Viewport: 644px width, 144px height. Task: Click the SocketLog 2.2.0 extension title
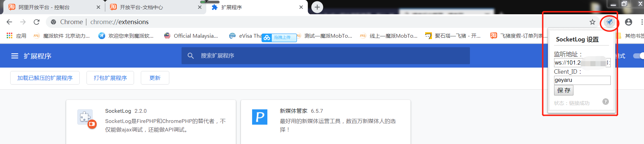coord(126,111)
